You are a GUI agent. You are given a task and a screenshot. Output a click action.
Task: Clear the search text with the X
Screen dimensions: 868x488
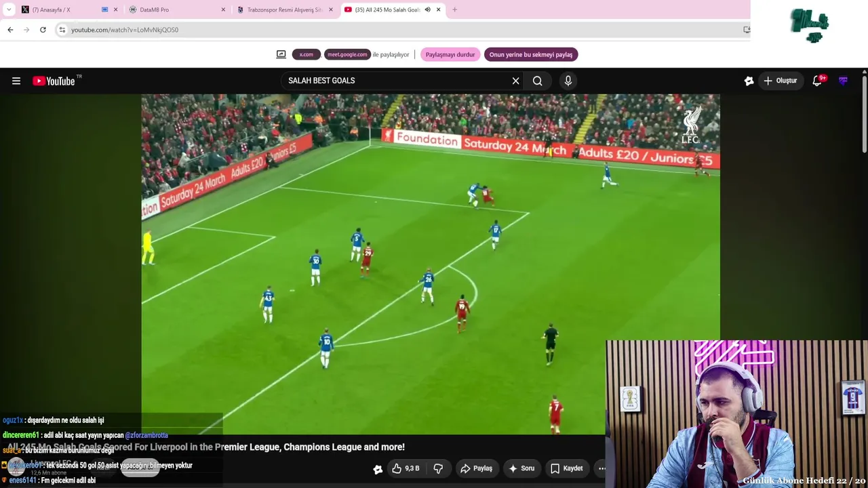(515, 81)
